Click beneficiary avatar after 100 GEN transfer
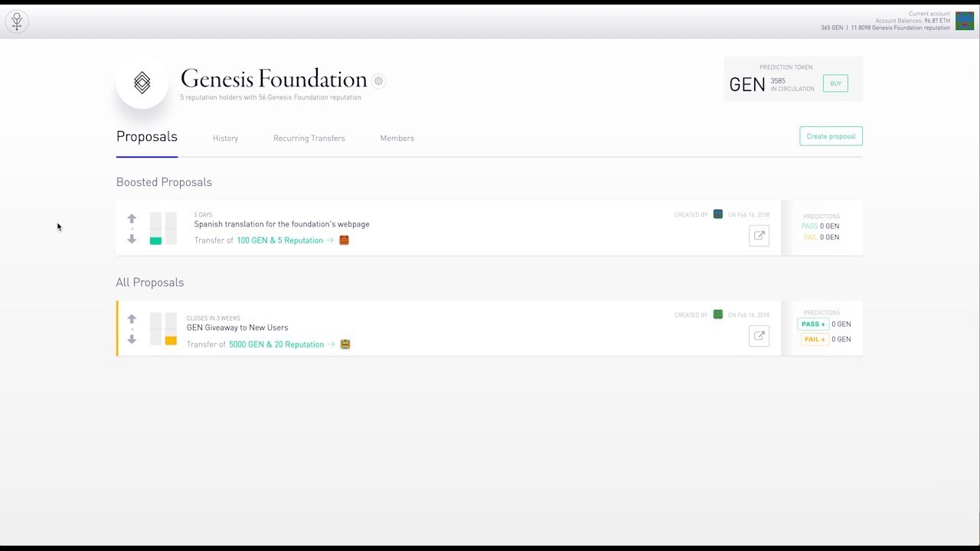The image size is (980, 551). click(x=345, y=240)
